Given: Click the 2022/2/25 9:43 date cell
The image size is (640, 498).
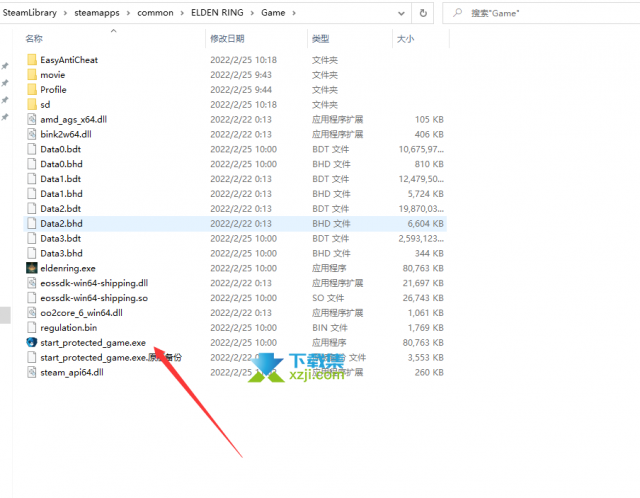Looking at the screenshot, I should tap(241, 75).
